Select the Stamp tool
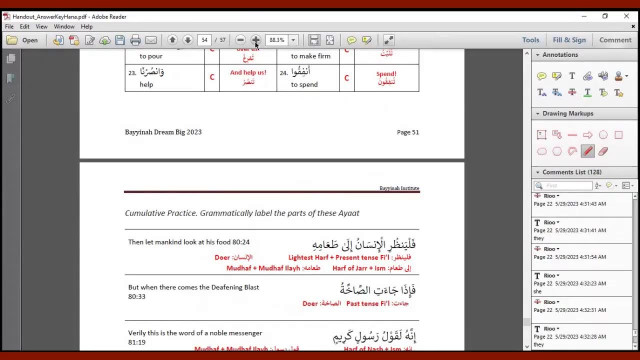Screen dimensions: 640x360 (618, 76)
